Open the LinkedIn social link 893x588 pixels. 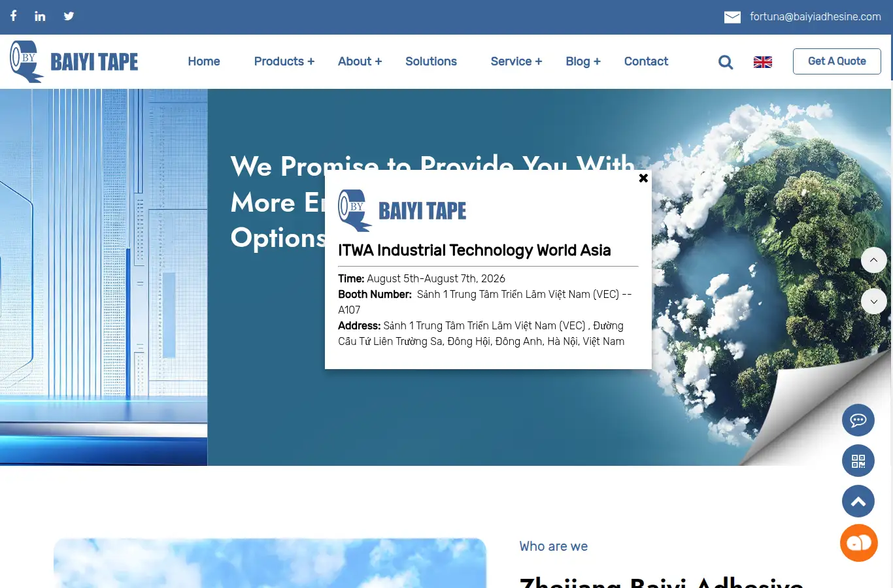[40, 16]
